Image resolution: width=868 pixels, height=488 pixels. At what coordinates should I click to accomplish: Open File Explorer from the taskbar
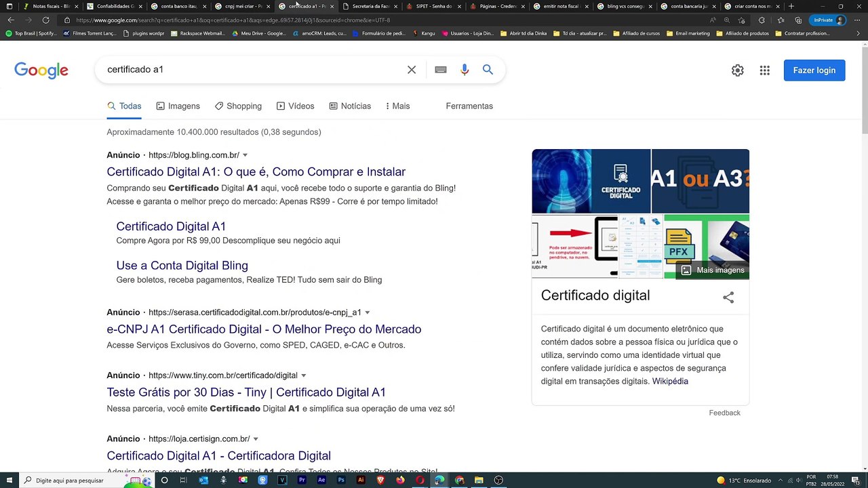[x=479, y=481]
